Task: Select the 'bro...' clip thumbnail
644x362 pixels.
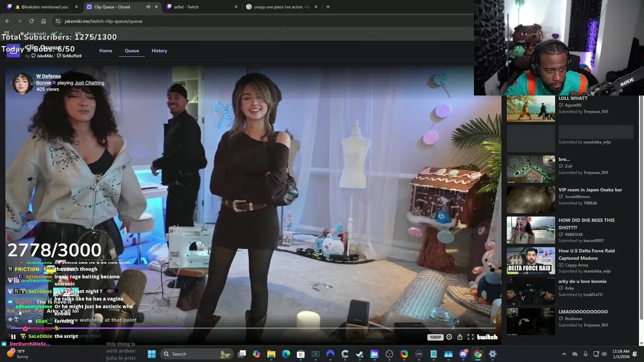Action: [x=531, y=169]
